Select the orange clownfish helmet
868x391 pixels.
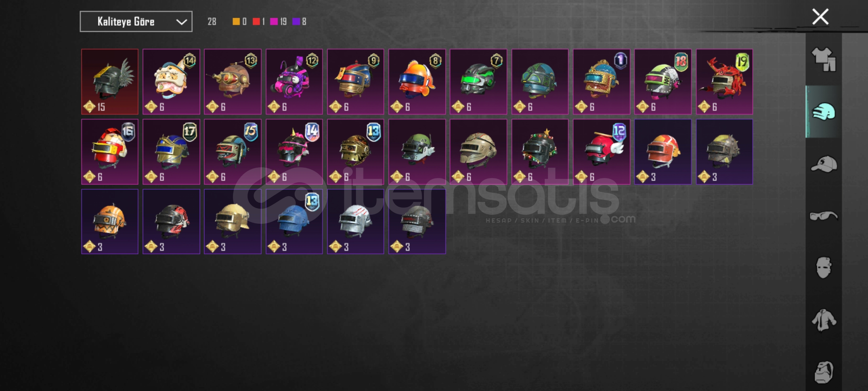click(x=417, y=82)
